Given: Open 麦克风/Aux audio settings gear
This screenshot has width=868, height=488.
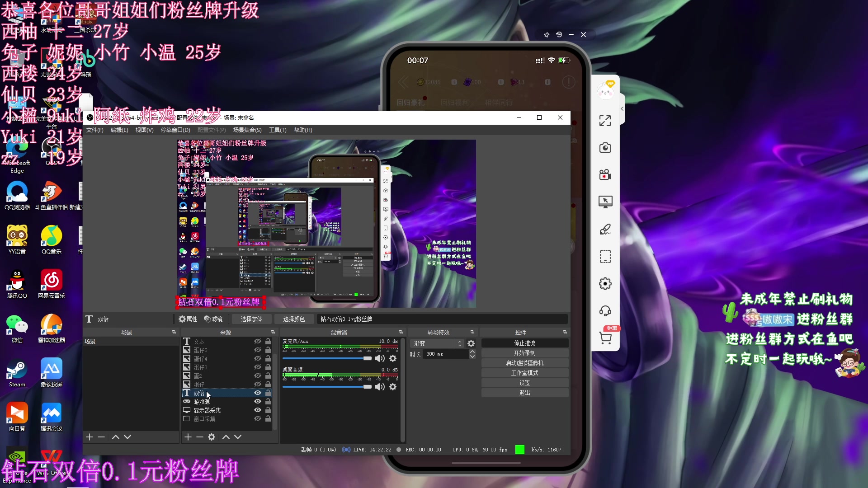Looking at the screenshot, I should pos(393,358).
